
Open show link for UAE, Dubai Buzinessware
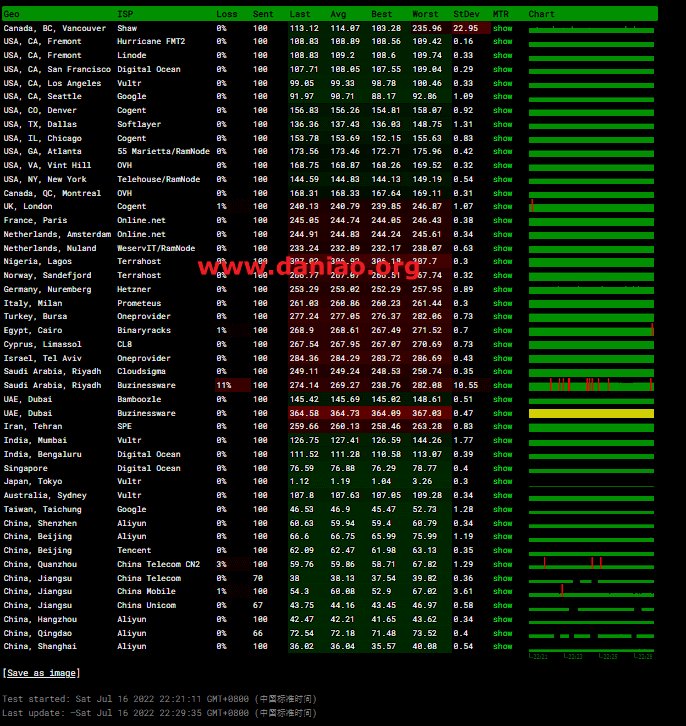(x=502, y=413)
